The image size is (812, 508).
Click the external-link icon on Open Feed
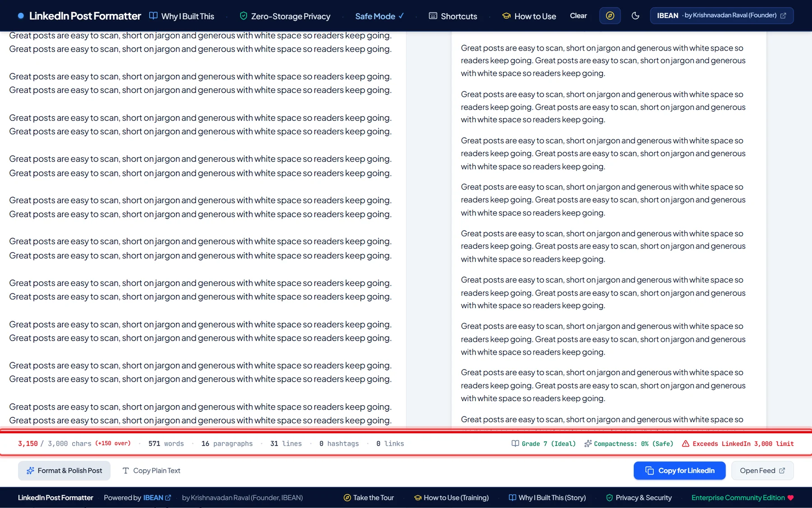pos(782,471)
